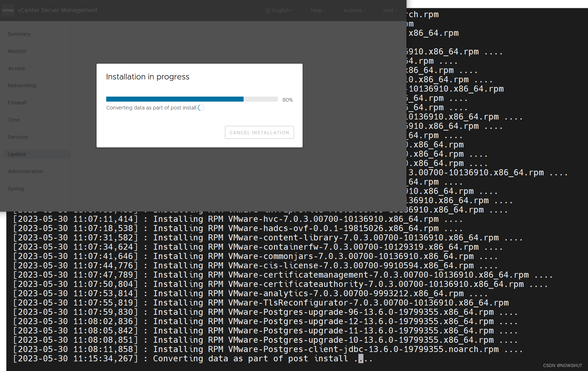The width and height of the screenshot is (588, 371).
Task: Select Access in the sidebar
Action: pos(16,68)
